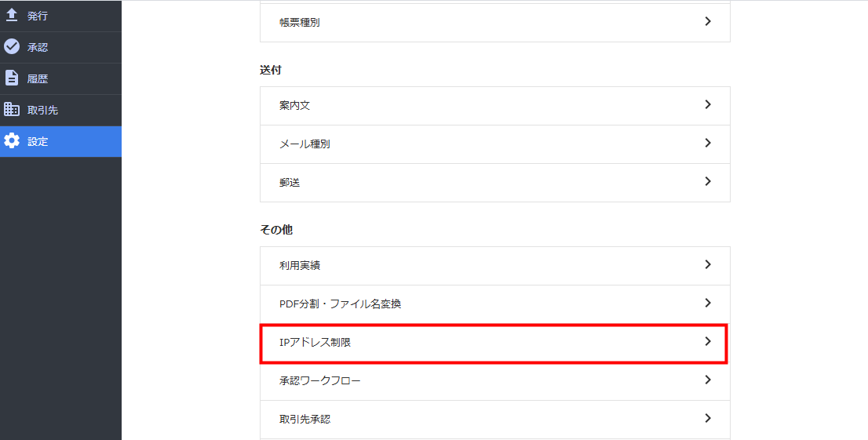Open the 帳票種別 settings row
868x440 pixels.
495,22
